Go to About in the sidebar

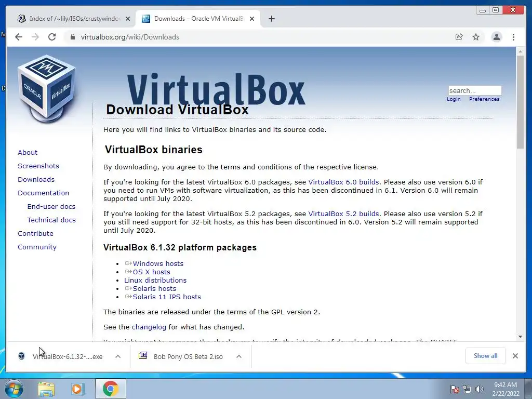[28, 152]
